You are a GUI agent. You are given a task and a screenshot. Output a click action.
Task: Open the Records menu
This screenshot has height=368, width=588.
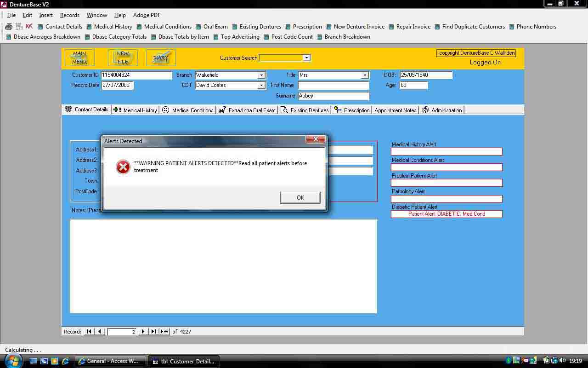click(x=70, y=15)
